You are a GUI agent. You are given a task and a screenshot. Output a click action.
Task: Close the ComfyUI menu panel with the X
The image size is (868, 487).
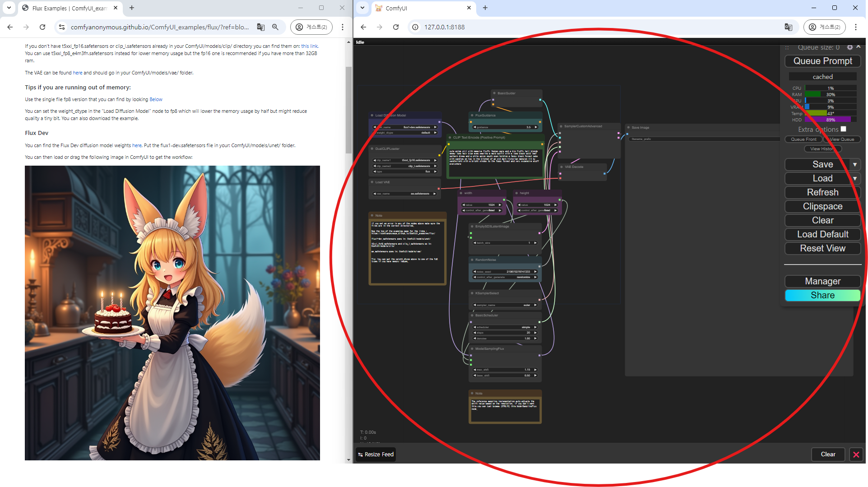tap(859, 47)
